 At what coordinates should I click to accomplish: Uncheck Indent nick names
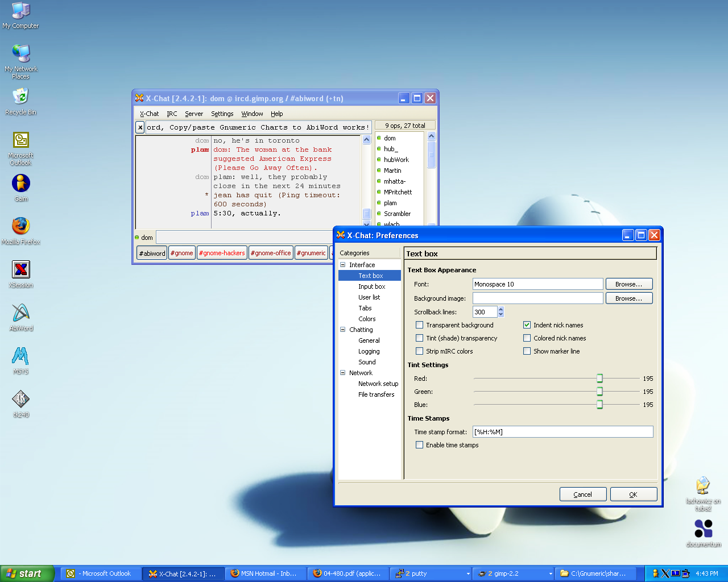(x=527, y=325)
